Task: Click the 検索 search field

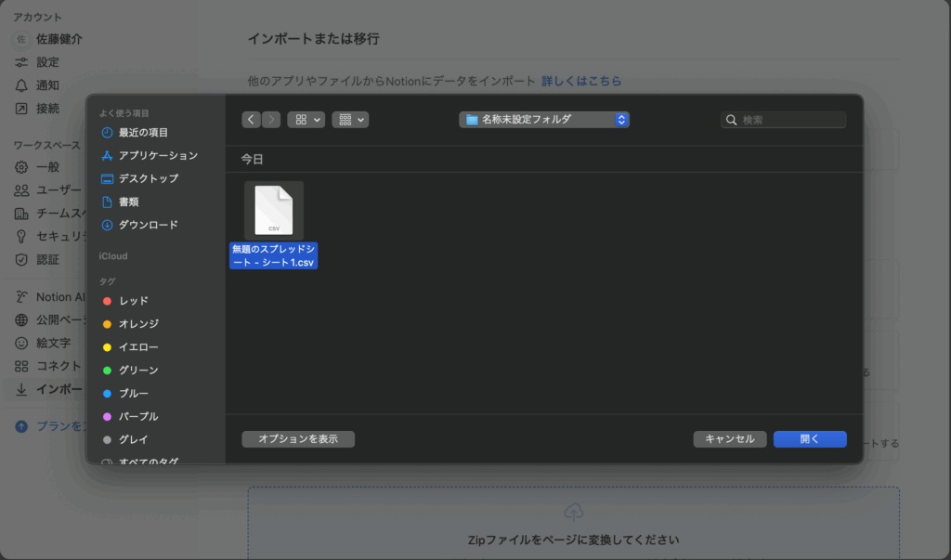Action: coord(791,120)
